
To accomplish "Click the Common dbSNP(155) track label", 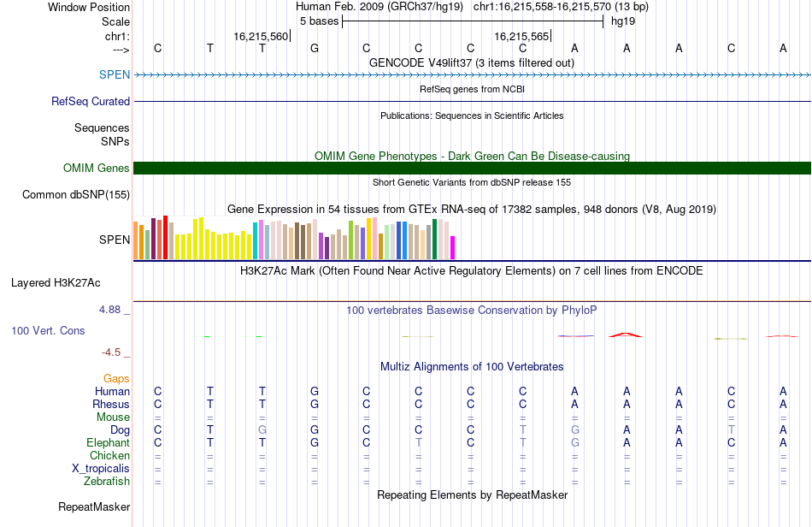I will [76, 194].
